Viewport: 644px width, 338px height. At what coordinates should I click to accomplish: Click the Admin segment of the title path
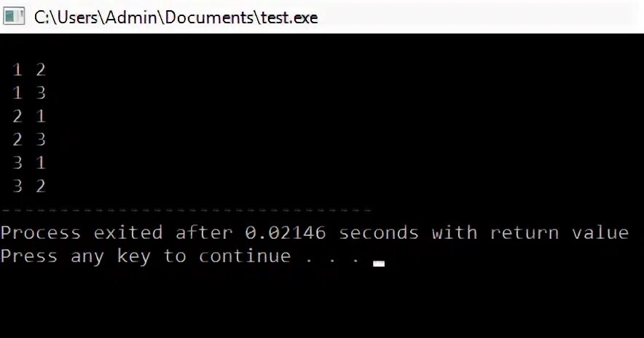pos(132,17)
